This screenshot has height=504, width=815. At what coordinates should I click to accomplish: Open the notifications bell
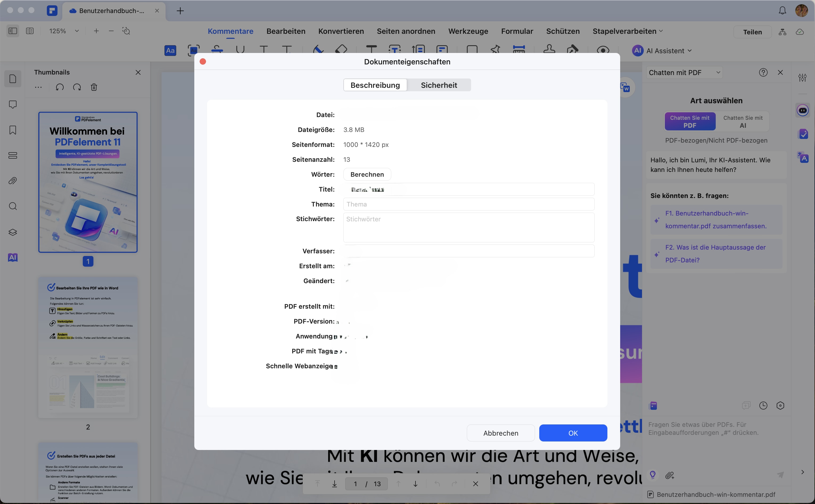point(783,11)
